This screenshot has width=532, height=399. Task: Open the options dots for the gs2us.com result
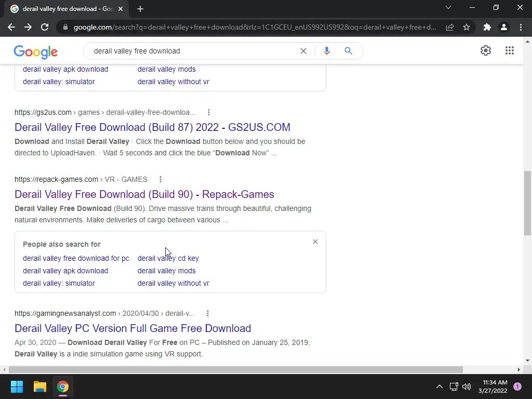coord(209,112)
